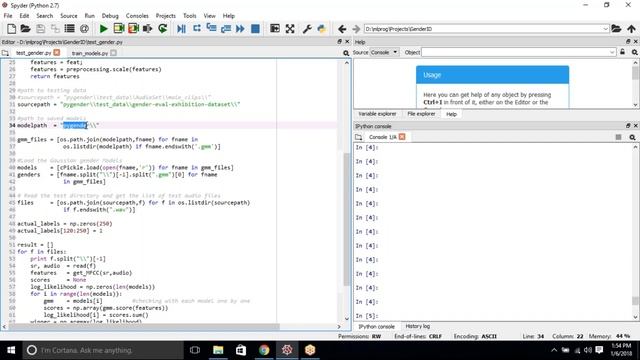Create a new file with the toolbar icon

11,29
